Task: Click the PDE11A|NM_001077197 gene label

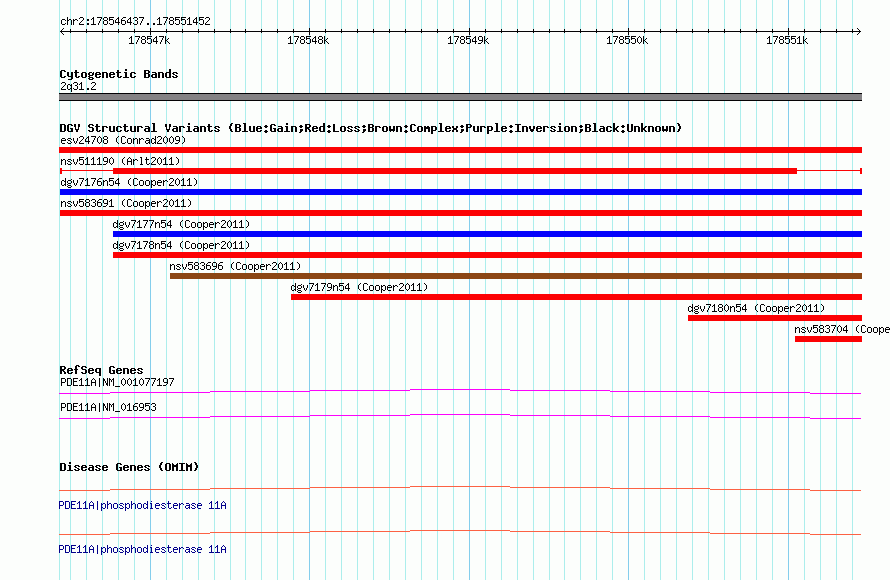Action: pos(117,382)
